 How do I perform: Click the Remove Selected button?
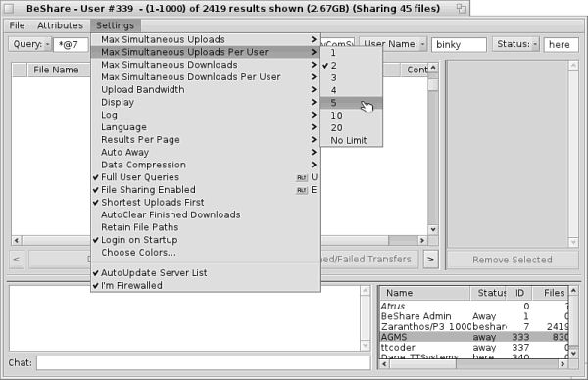tap(513, 260)
